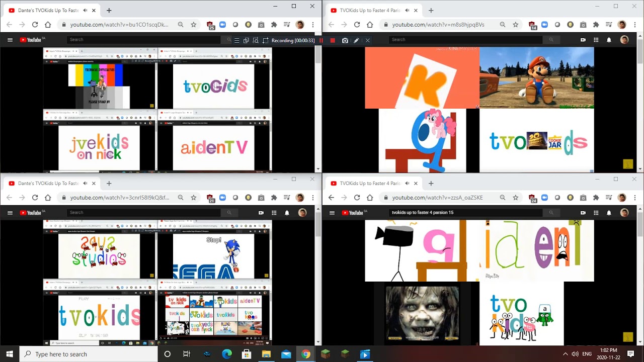Open a new tab in the zzsA_oaZSKE window
The image size is (644, 362).
pyautogui.click(x=431, y=184)
